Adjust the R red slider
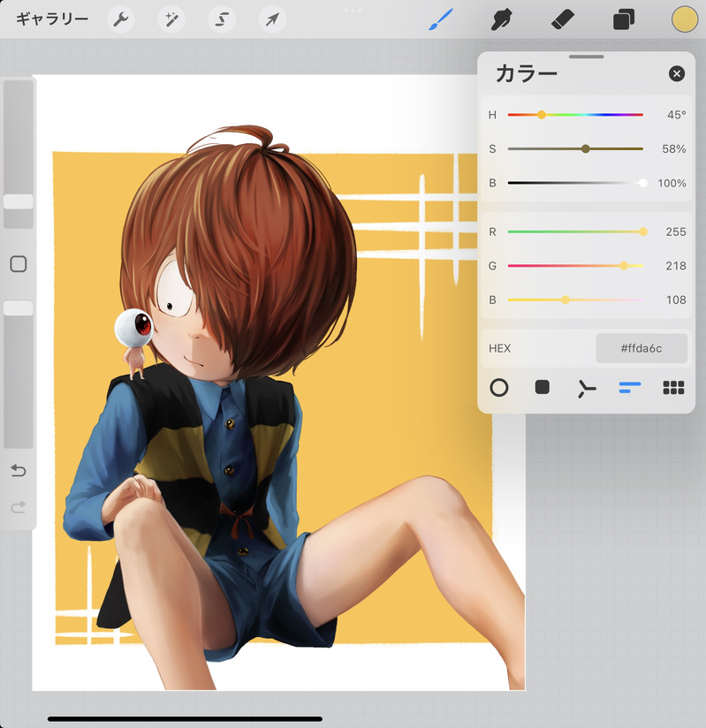 coord(575,231)
